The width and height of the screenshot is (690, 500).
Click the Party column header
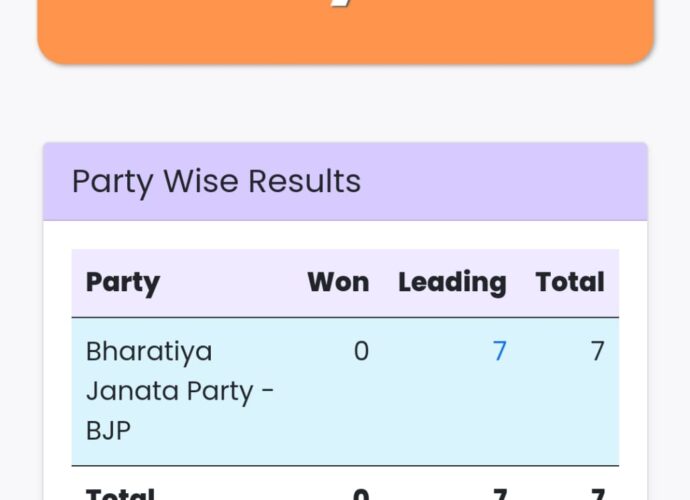[122, 282]
